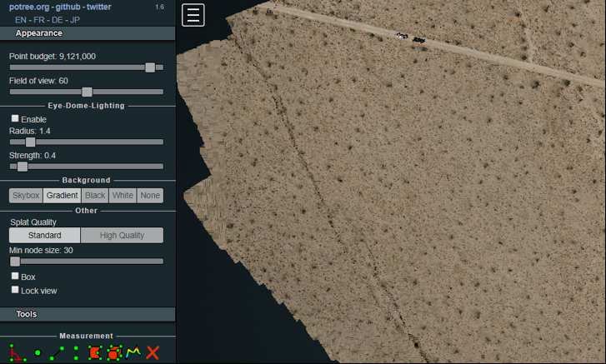The width and height of the screenshot is (606, 364).
Task: Select Black background option
Action: pos(95,195)
